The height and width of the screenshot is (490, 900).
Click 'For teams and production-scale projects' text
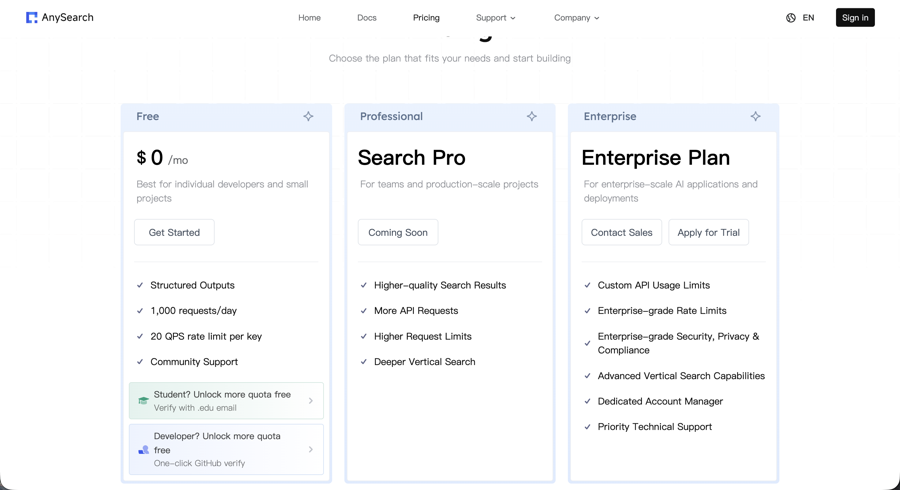pyautogui.click(x=449, y=184)
